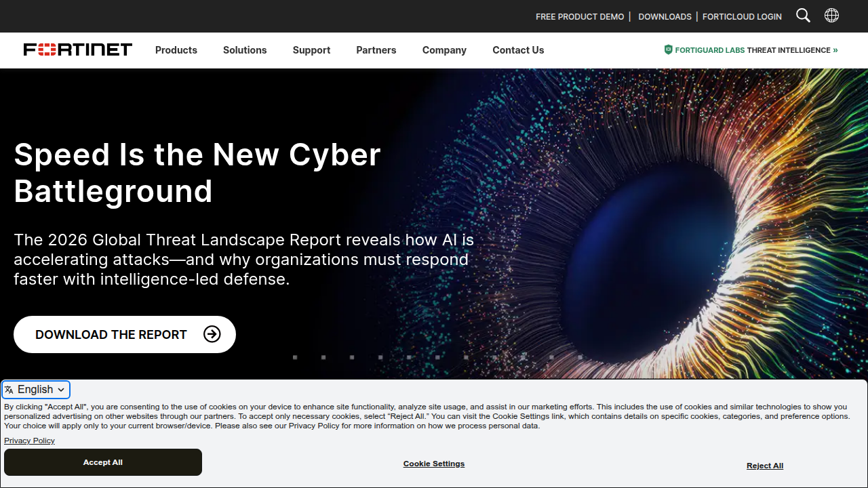Select the last carousel slide dot

click(580, 357)
